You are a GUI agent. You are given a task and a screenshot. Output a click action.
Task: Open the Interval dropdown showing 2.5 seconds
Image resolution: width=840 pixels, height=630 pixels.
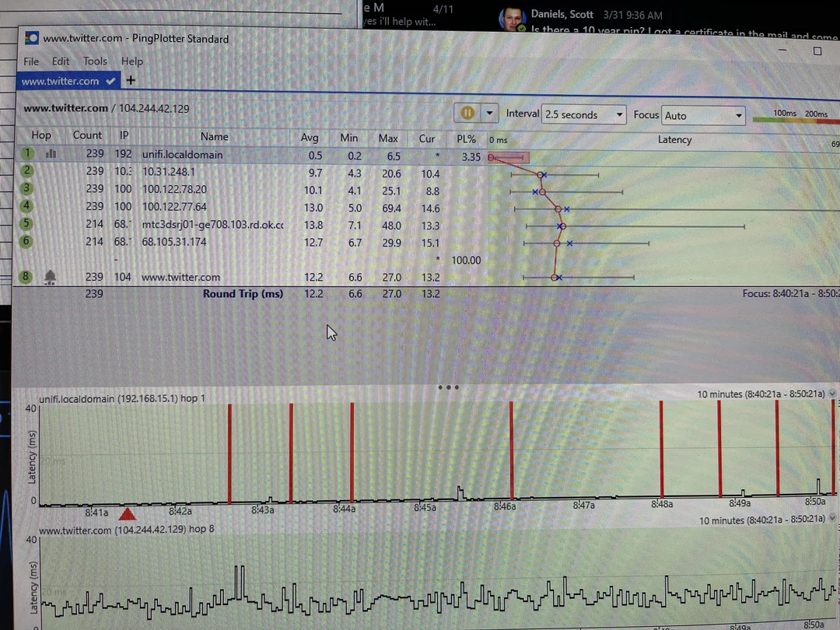click(x=583, y=114)
